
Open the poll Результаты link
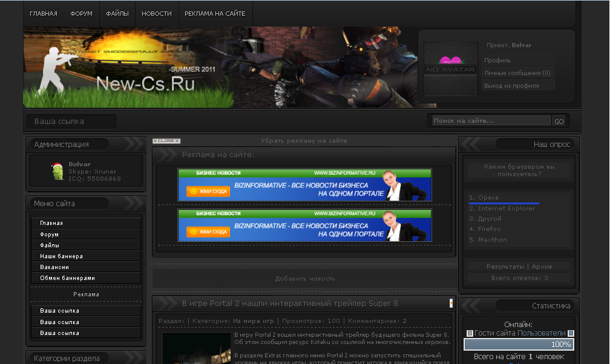pyautogui.click(x=505, y=267)
